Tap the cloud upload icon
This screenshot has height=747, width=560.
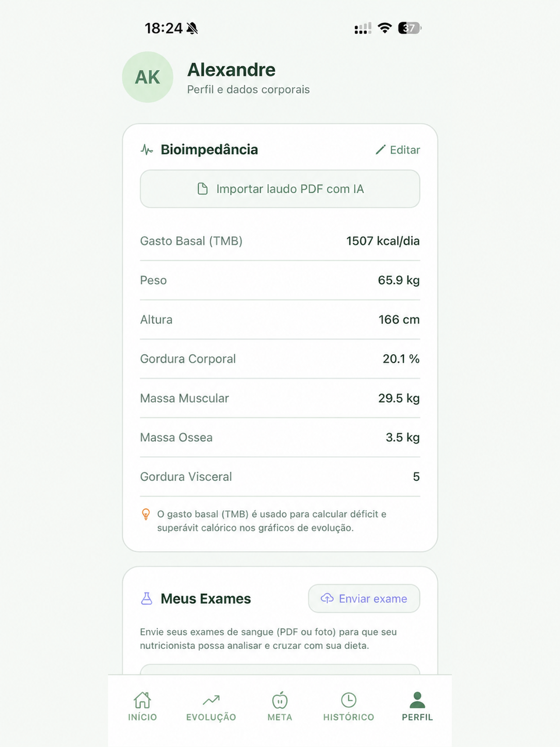pos(327,598)
